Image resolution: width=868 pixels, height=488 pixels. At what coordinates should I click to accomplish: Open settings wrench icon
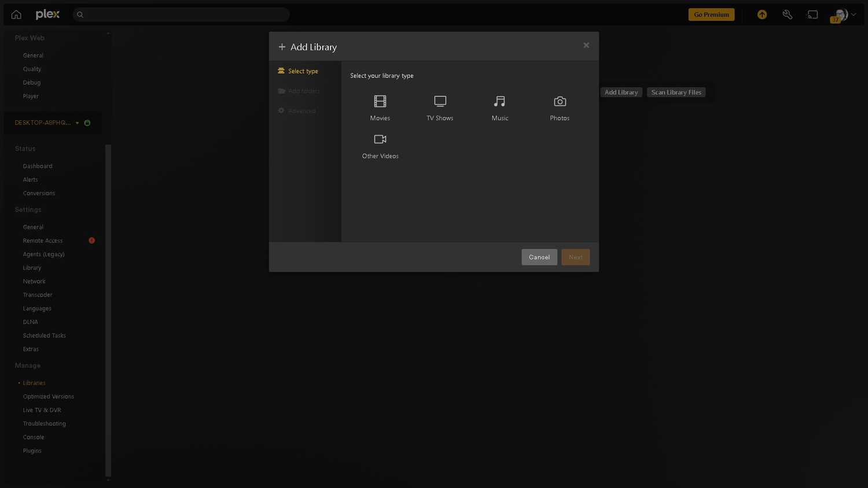(x=788, y=14)
